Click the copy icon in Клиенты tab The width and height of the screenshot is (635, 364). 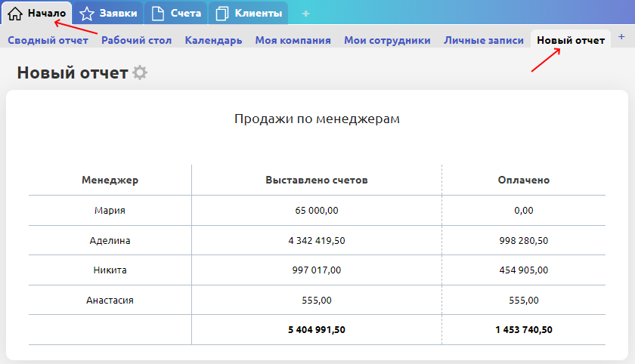221,14
